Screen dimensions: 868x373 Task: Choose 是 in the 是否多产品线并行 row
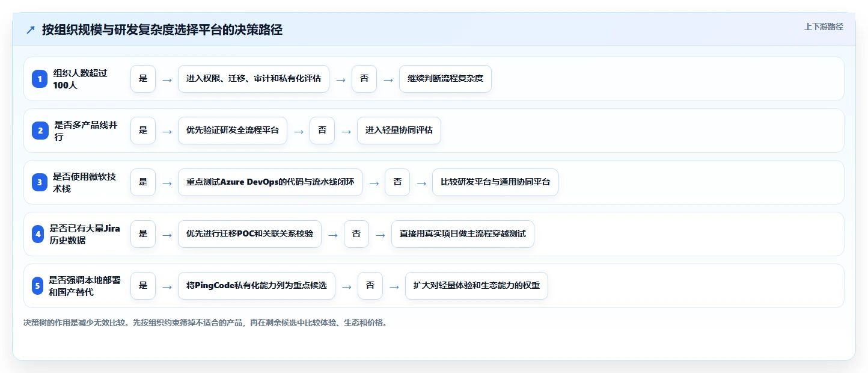point(143,131)
